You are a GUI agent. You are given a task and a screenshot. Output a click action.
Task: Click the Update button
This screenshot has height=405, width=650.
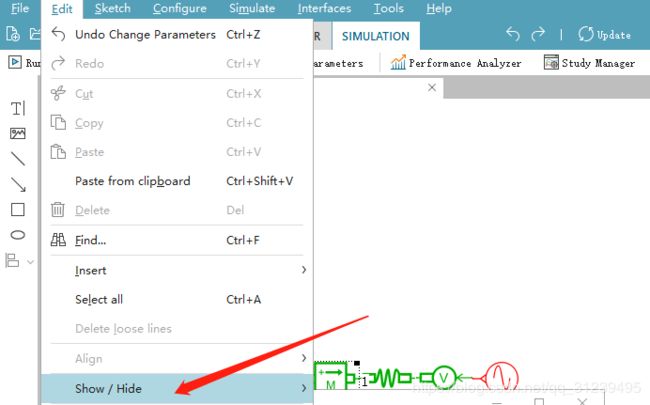605,34
